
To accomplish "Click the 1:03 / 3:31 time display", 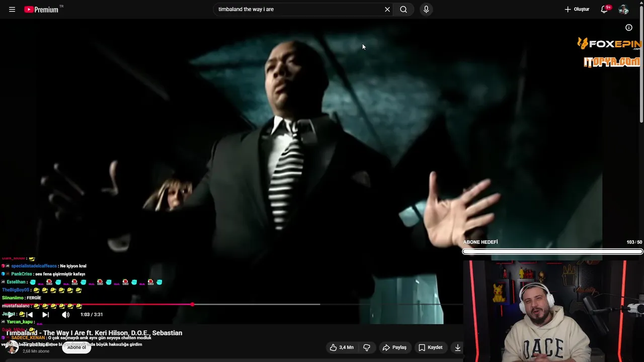I will pos(92,315).
